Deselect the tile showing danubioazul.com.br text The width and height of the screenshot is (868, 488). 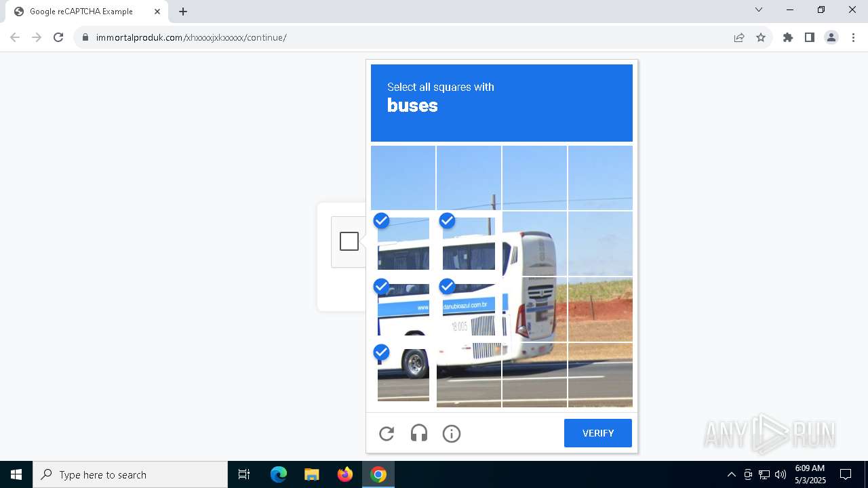click(469, 309)
